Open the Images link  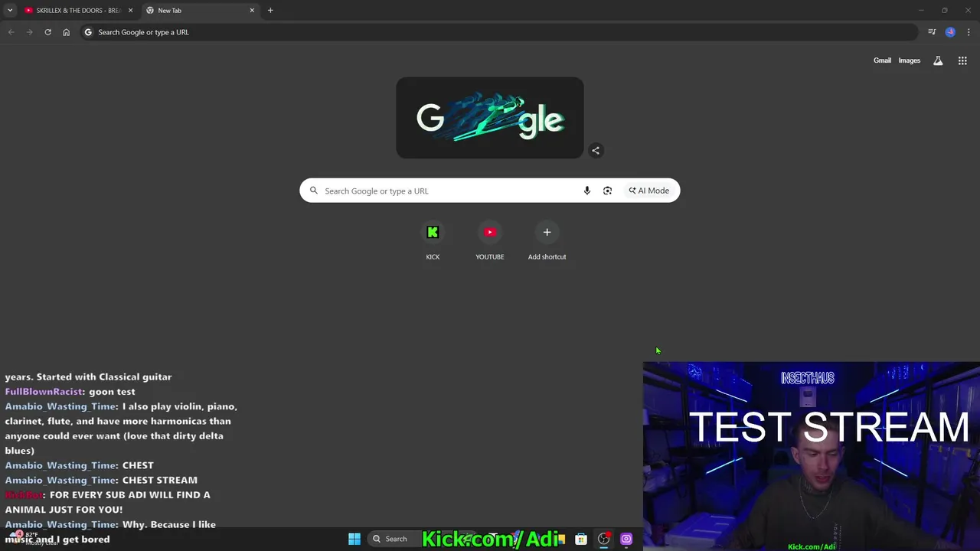pos(910,60)
